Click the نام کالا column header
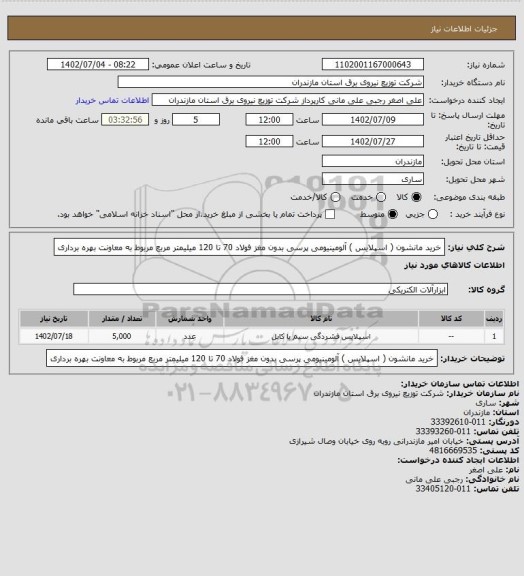The width and height of the screenshot is (524, 576). pyautogui.click(x=321, y=318)
